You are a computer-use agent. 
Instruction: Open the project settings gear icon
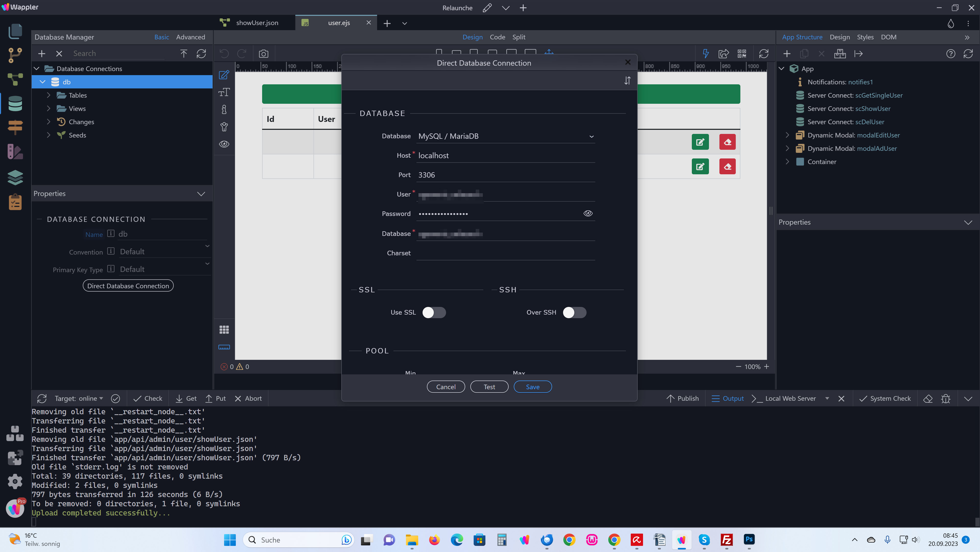point(15,481)
